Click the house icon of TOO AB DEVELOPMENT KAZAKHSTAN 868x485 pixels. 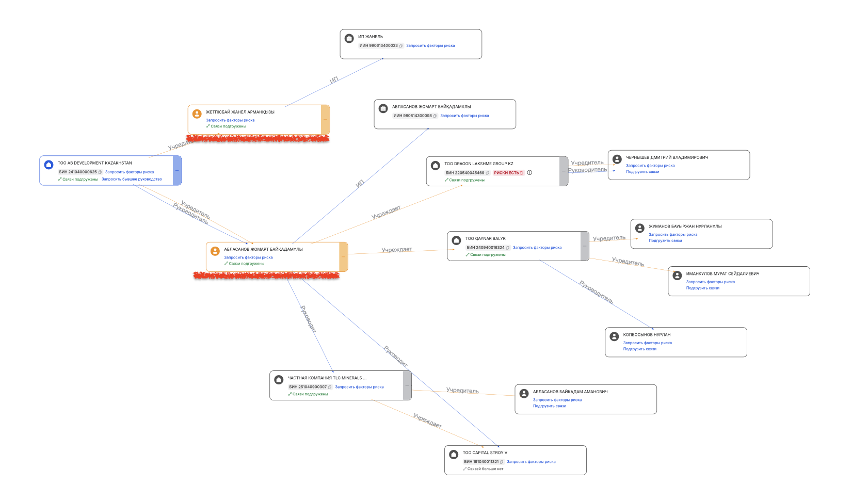pos(49,165)
